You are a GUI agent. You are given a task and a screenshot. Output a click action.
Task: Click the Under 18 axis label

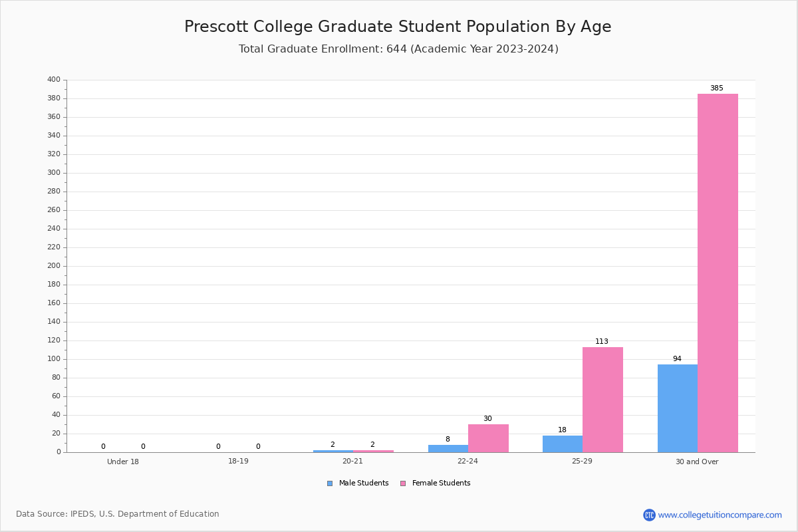pos(123,462)
